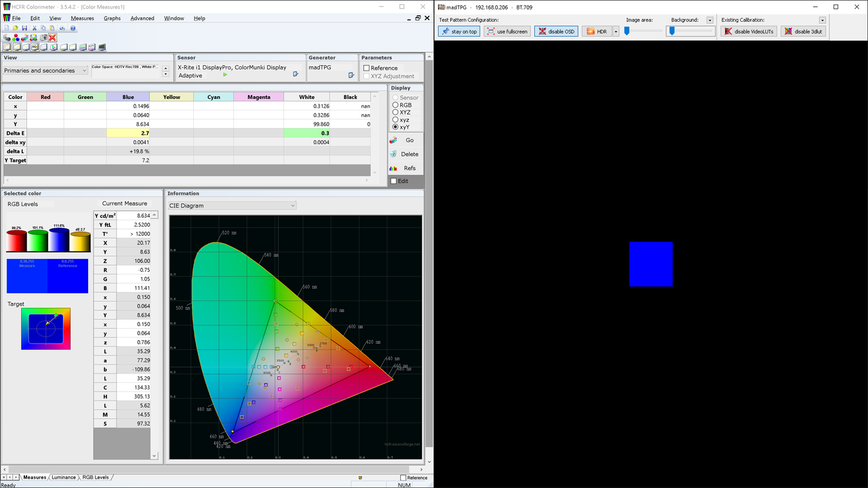
Task: Open the Measures menu
Action: click(82, 18)
